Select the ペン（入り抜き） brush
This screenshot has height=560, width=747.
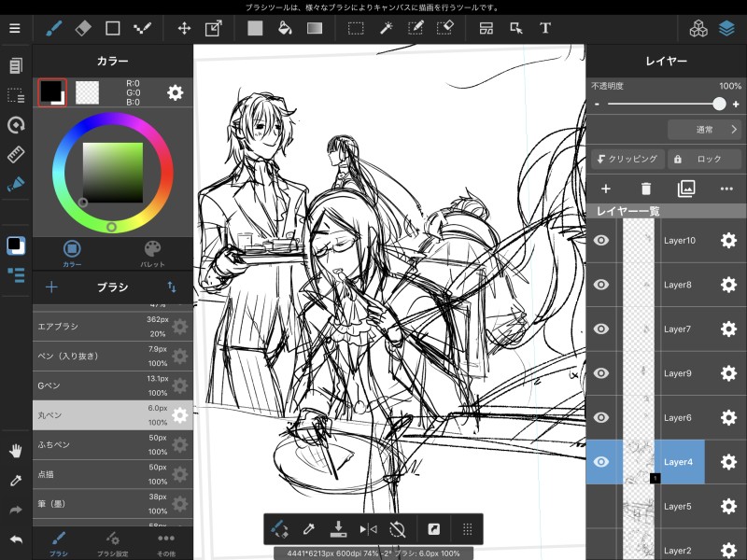point(112,357)
